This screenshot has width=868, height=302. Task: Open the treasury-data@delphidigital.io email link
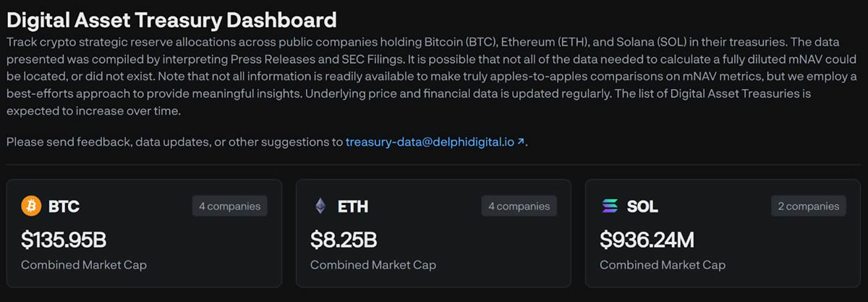pyautogui.click(x=430, y=142)
